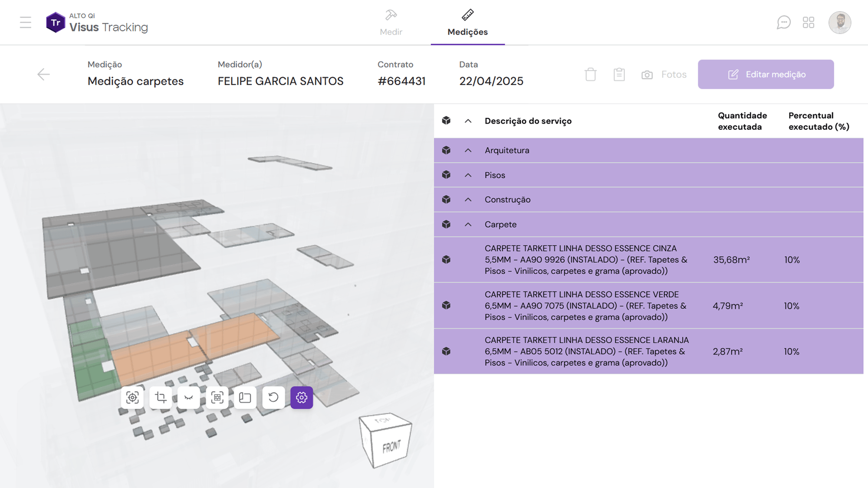Open the chat messages icon
The width and height of the screenshot is (868, 488).
coord(783,23)
